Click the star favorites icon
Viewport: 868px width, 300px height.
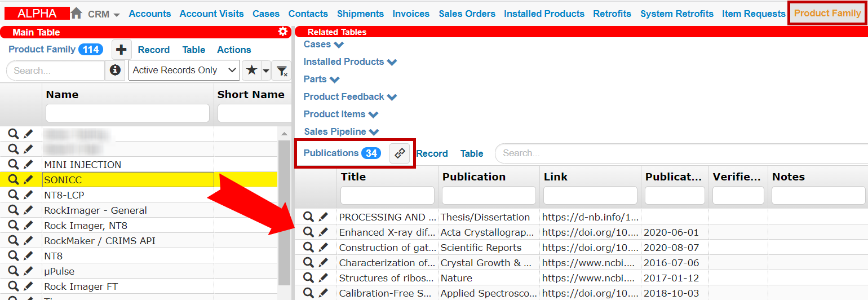251,70
